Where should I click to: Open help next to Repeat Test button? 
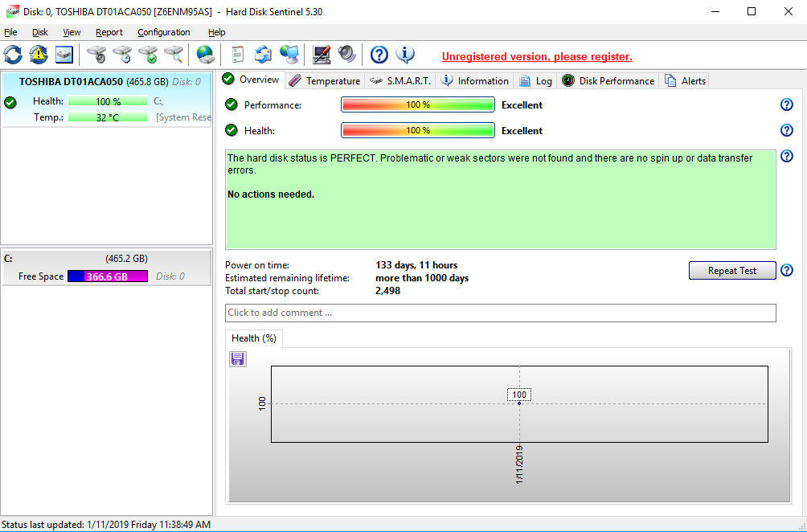(787, 271)
